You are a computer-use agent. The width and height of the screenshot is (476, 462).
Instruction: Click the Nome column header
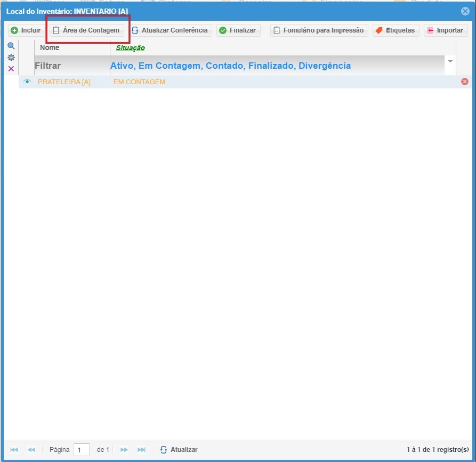tap(50, 48)
